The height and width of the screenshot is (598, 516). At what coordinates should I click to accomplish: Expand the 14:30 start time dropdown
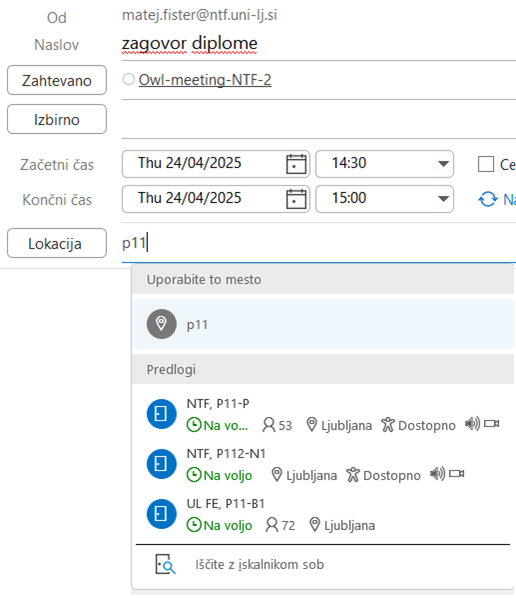tap(443, 164)
